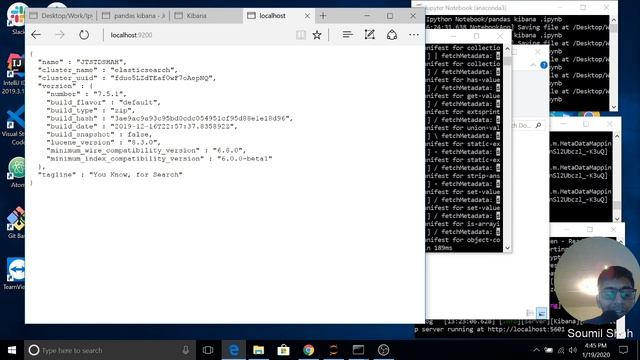Open the Action Center notifications

623,350
